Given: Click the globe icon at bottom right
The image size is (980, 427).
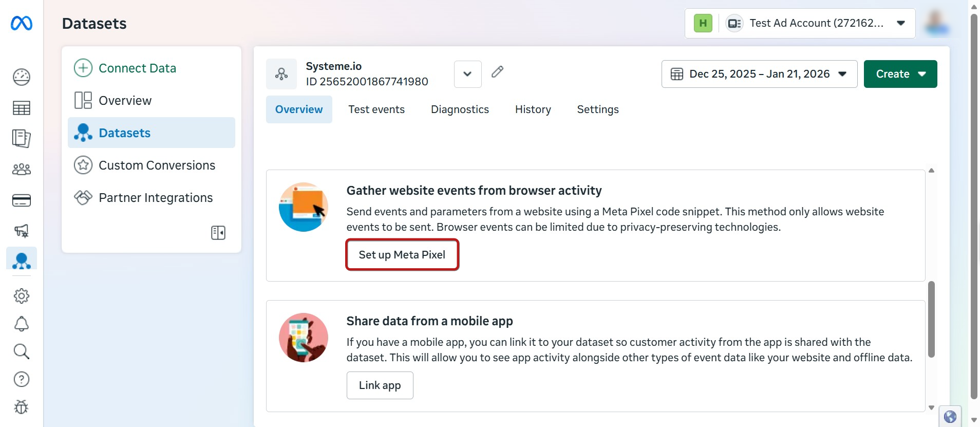Looking at the screenshot, I should [x=950, y=417].
